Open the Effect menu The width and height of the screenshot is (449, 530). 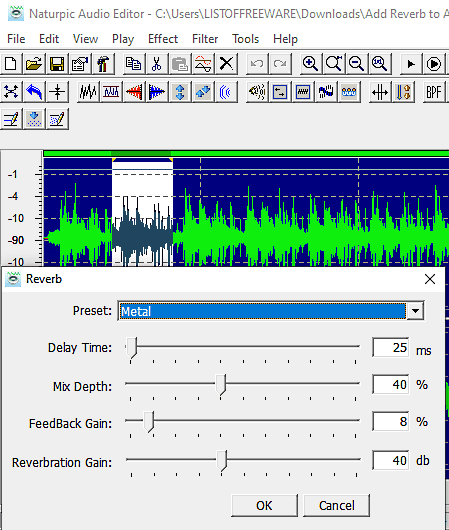(x=163, y=39)
